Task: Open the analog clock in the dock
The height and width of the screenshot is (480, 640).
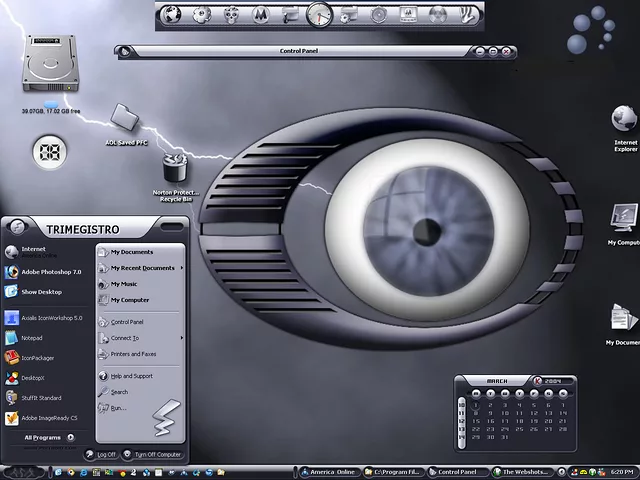Action: [319, 14]
